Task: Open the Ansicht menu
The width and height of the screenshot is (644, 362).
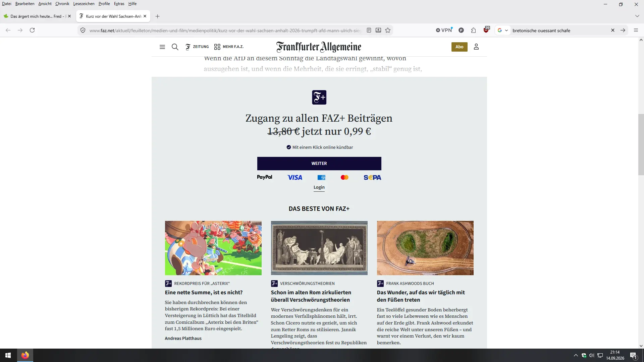Action: (45, 4)
